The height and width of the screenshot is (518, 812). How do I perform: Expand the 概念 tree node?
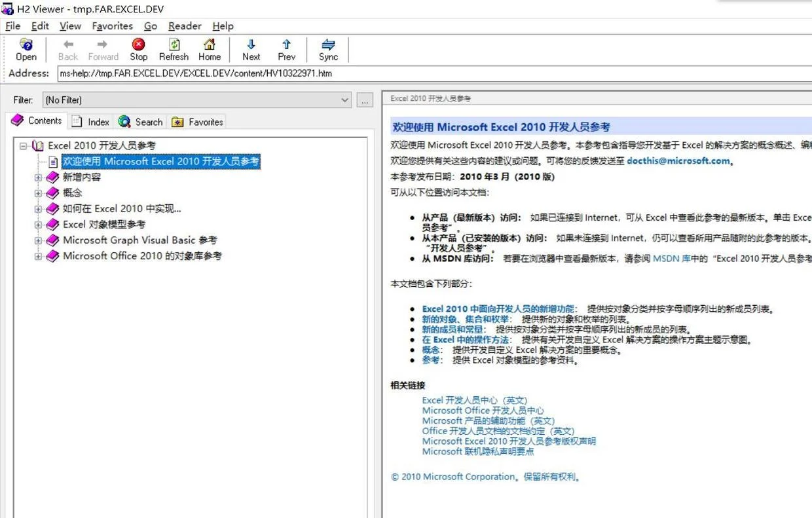tap(38, 193)
